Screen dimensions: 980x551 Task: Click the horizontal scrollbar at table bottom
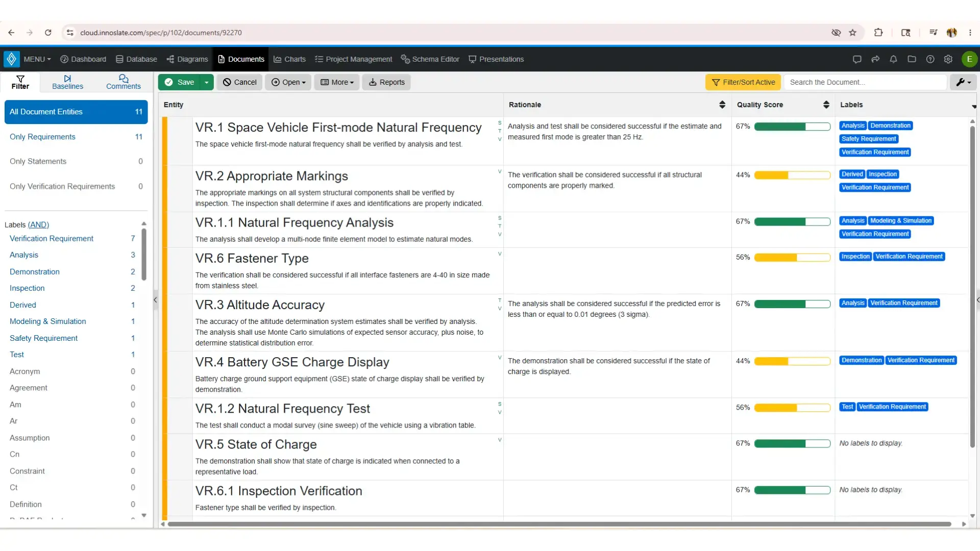pyautogui.click(x=559, y=524)
